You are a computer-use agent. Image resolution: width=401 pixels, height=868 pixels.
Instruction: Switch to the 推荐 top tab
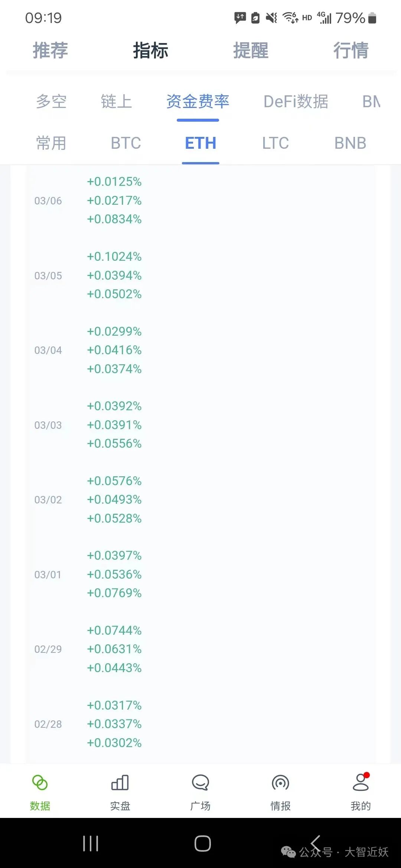pos(50,50)
